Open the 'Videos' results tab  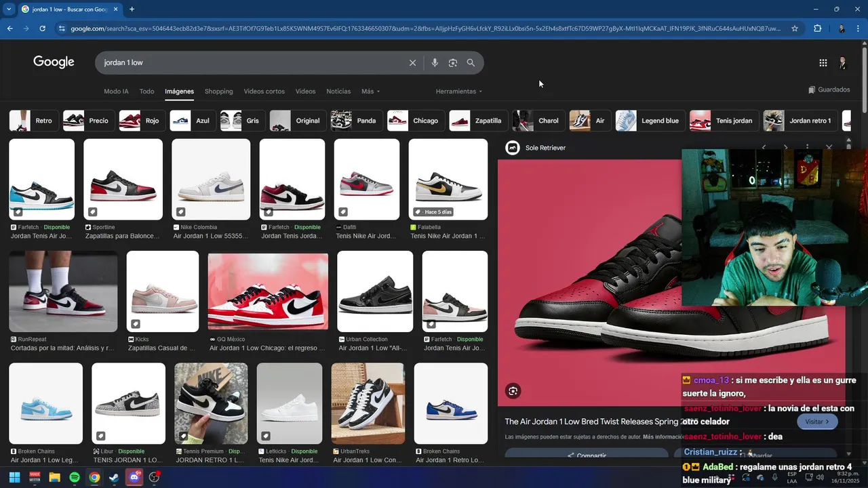coord(305,91)
